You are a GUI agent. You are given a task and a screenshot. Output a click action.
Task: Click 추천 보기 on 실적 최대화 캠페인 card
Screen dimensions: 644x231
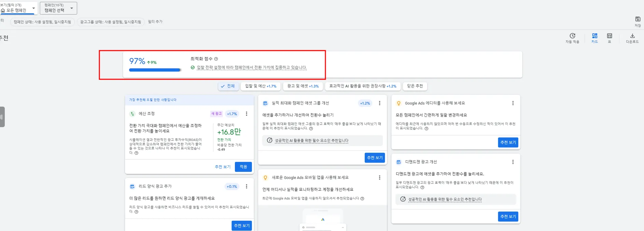coord(375,158)
